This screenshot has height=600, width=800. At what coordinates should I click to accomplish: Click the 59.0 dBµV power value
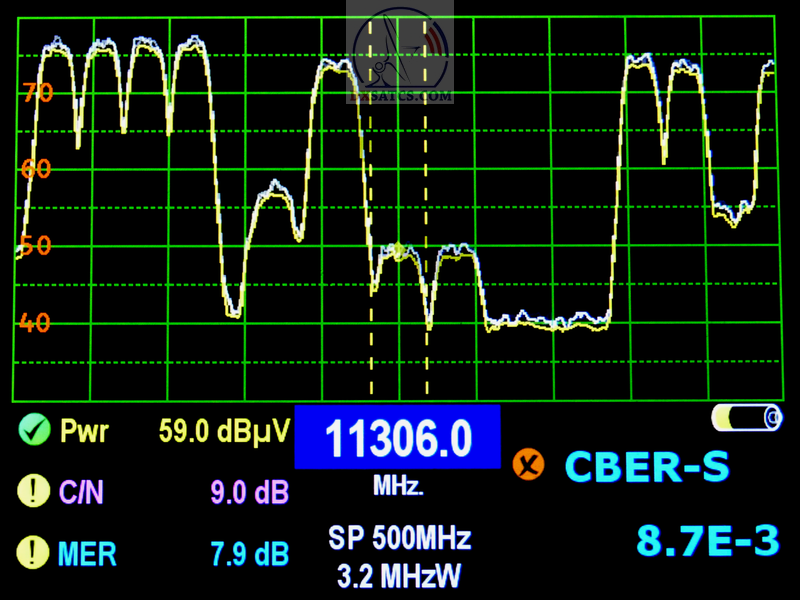(x=224, y=431)
